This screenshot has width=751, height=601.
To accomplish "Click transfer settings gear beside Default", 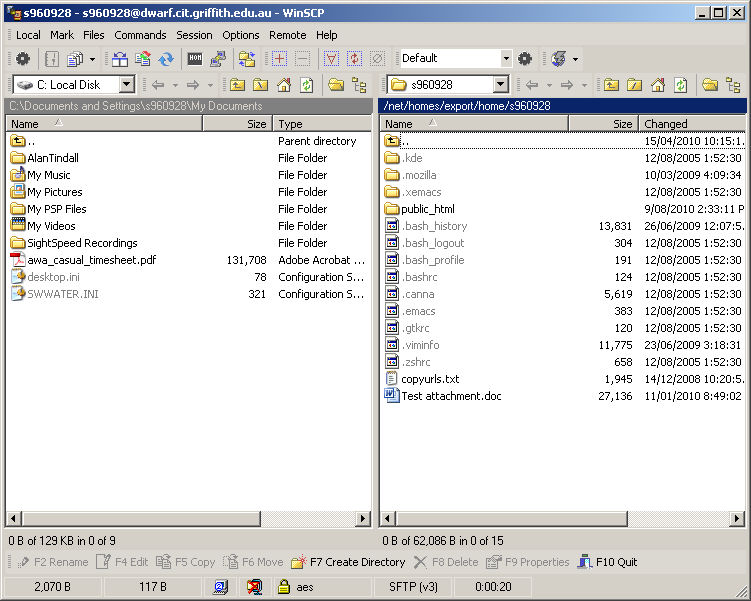I will pyautogui.click(x=524, y=59).
